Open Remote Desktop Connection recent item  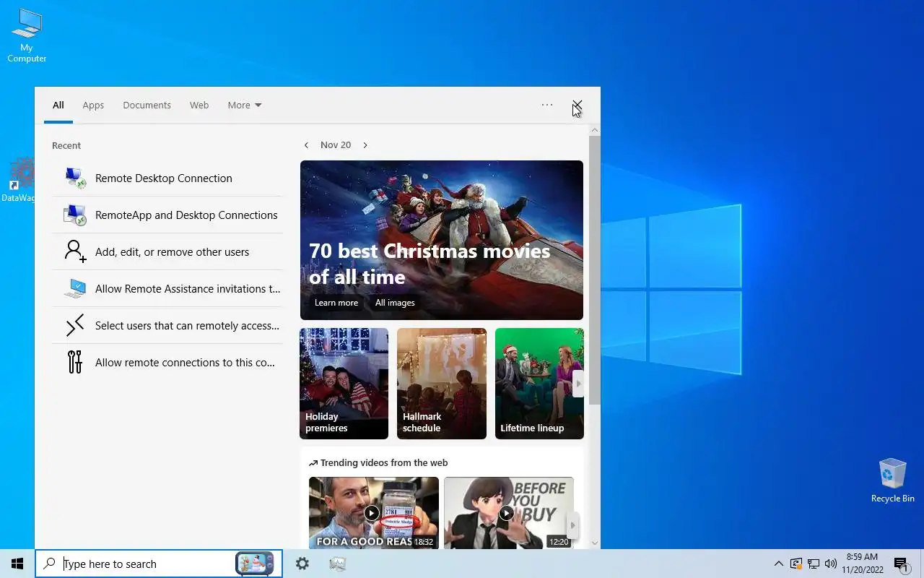pos(167,178)
